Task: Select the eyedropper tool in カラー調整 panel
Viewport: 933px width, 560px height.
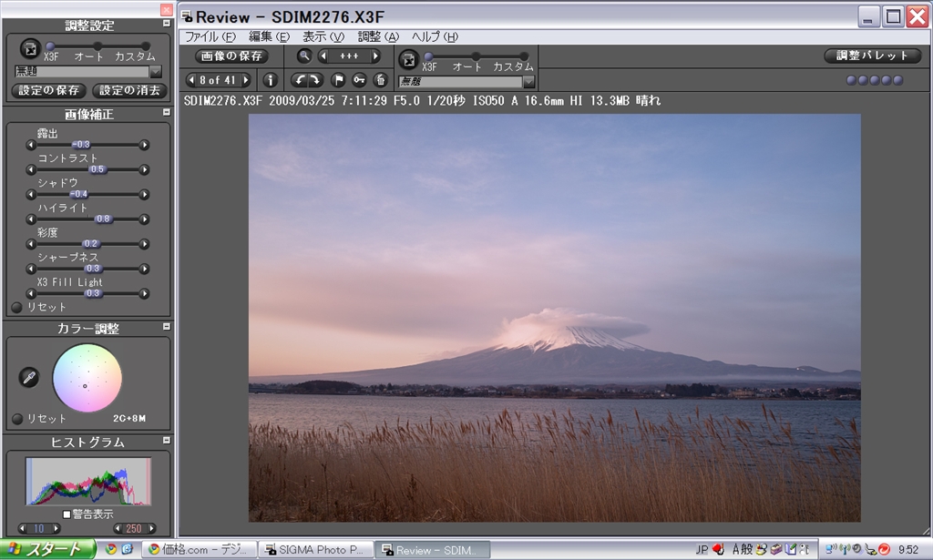Action: click(x=29, y=376)
